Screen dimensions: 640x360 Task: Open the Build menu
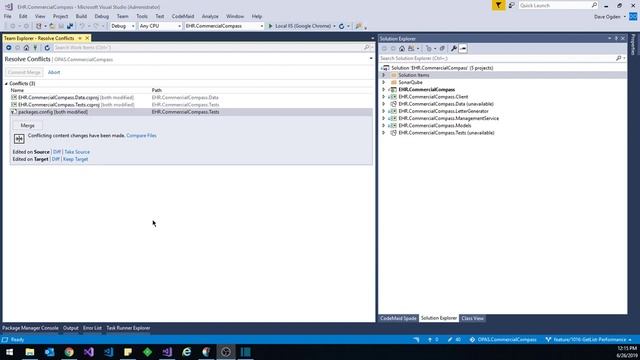[x=81, y=16]
